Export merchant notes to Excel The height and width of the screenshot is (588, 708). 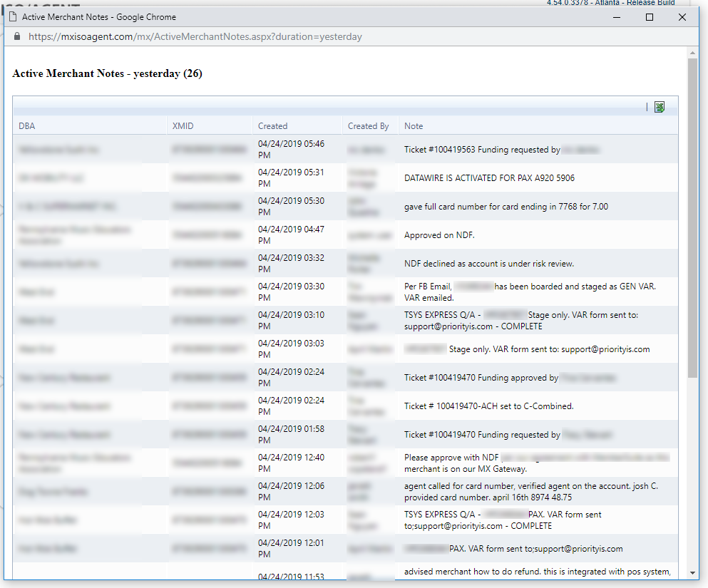tap(659, 106)
